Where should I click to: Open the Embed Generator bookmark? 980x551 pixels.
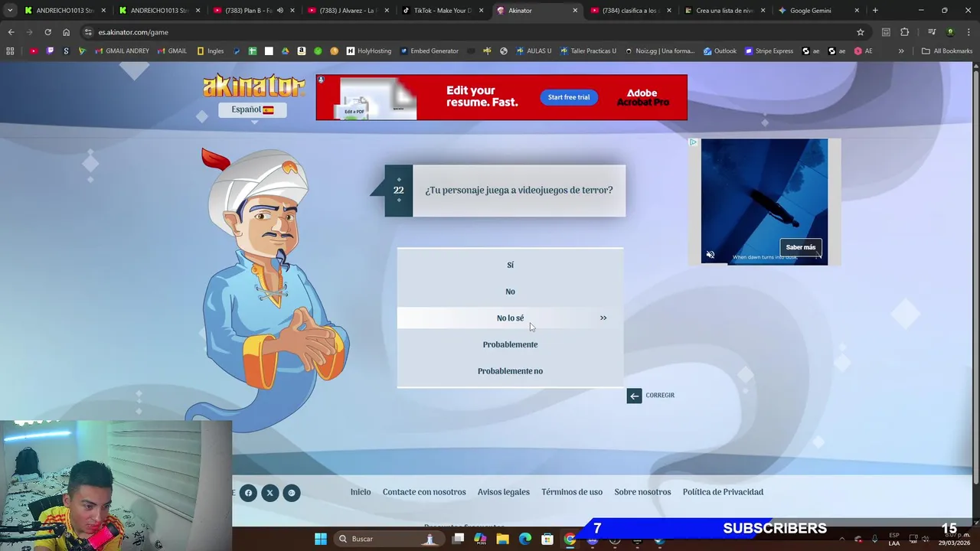[430, 51]
